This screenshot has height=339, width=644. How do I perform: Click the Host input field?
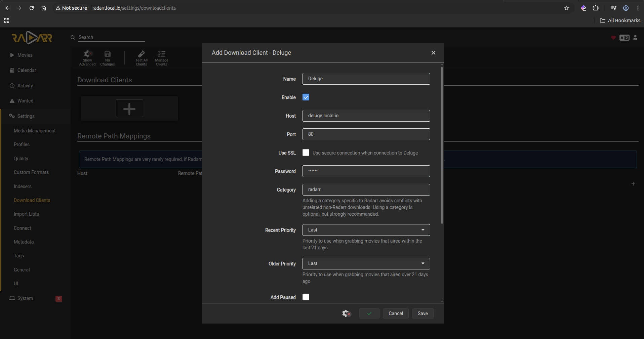(366, 116)
